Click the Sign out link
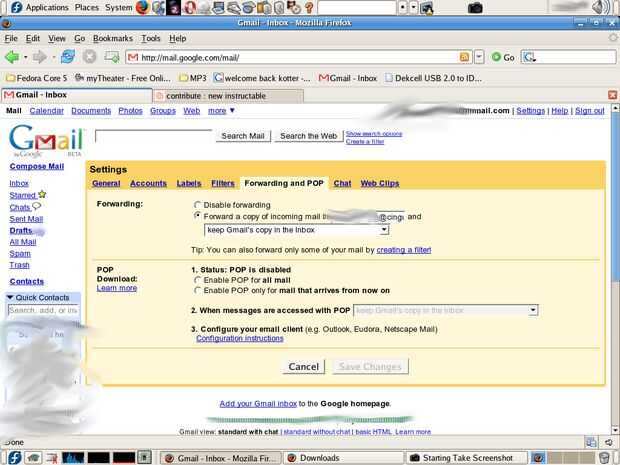Viewport: 620px width, 465px height. [x=590, y=111]
